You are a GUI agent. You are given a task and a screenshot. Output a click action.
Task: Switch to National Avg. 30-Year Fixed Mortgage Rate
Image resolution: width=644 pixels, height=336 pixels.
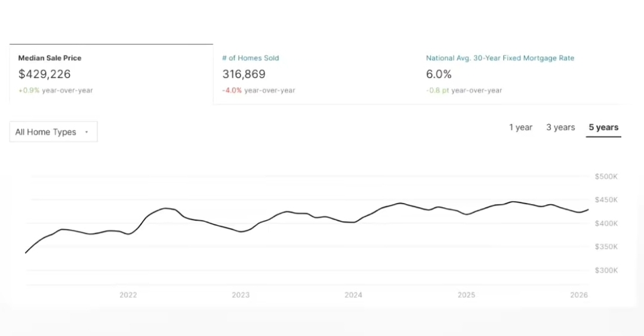[x=500, y=58]
